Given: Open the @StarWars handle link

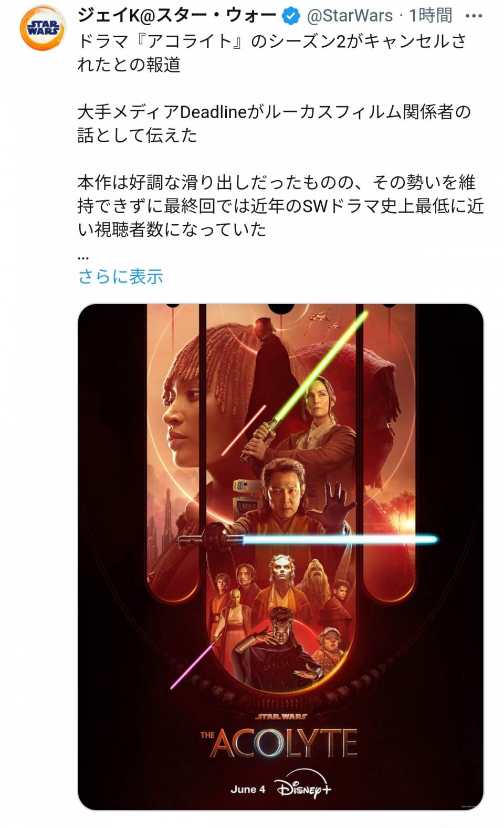Looking at the screenshot, I should (349, 16).
